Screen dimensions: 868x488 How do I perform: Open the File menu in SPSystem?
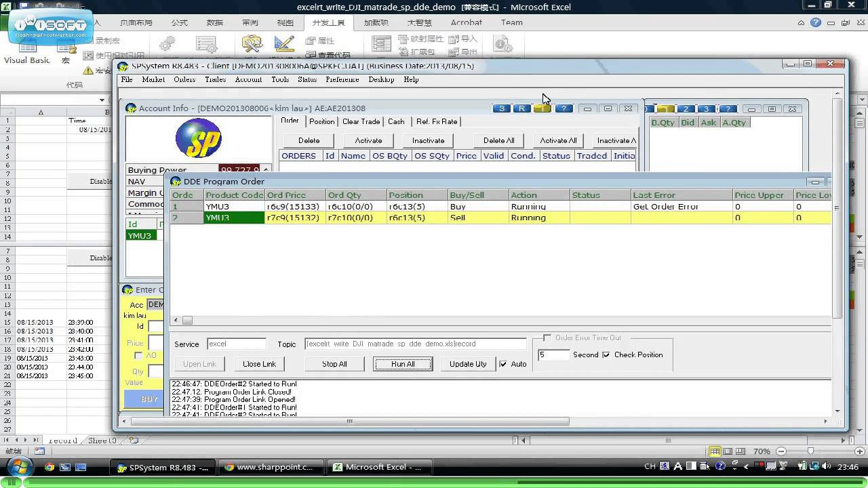point(127,79)
